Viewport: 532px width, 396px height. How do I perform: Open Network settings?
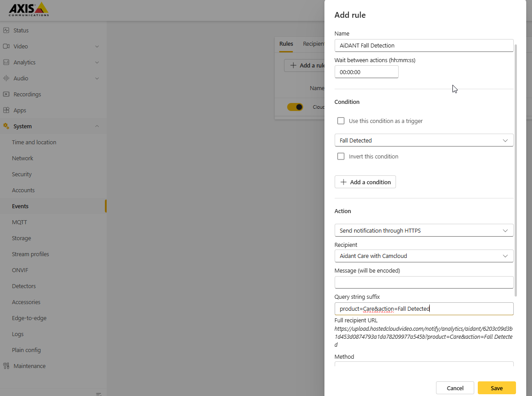point(22,158)
